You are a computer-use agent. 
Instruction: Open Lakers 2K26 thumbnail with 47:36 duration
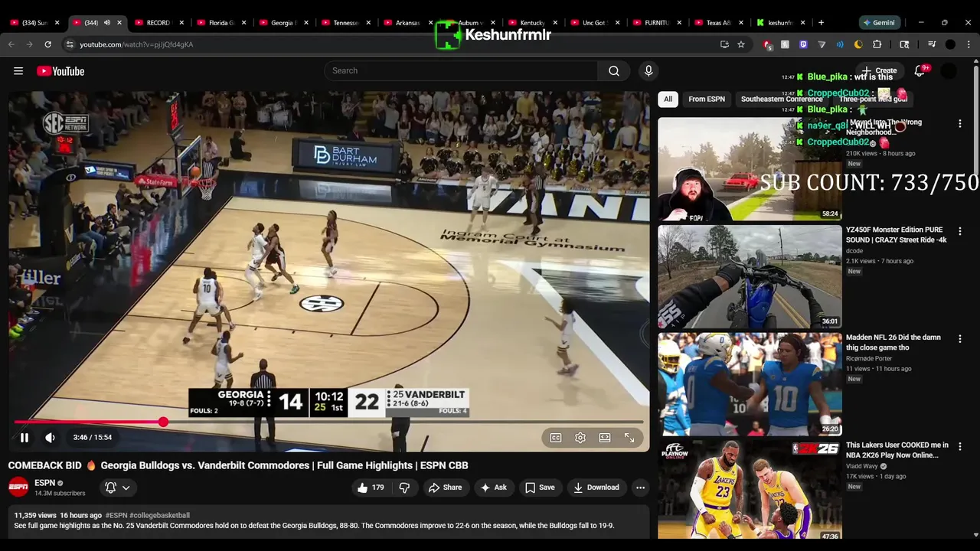(x=750, y=490)
